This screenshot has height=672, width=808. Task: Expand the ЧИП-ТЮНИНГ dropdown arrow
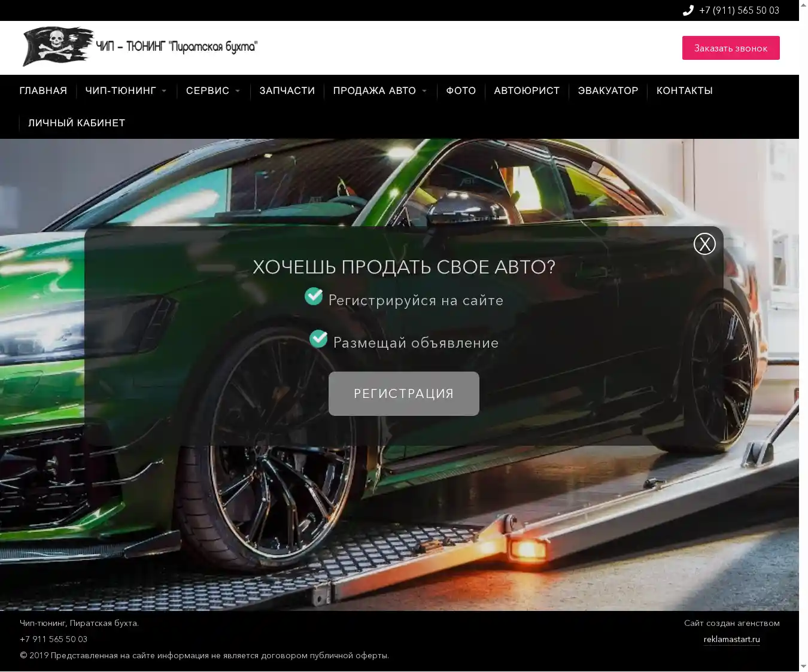164,91
